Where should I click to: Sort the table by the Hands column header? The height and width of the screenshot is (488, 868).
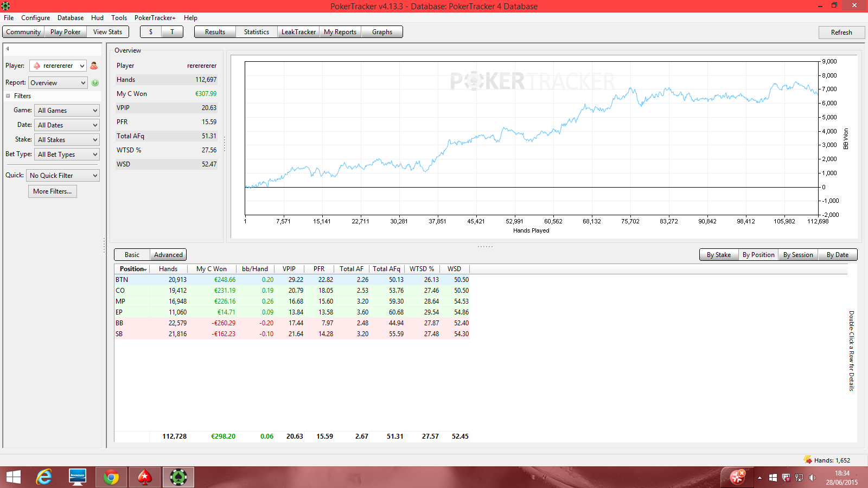168,269
